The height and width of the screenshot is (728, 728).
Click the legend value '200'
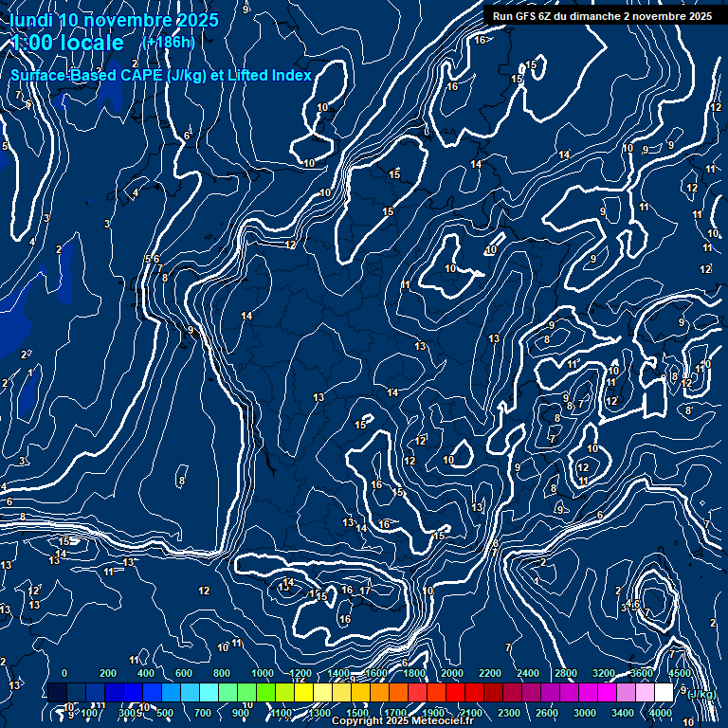point(108,673)
